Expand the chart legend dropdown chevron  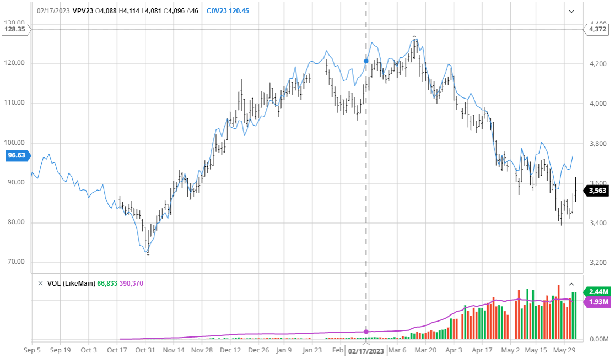[x=571, y=11]
